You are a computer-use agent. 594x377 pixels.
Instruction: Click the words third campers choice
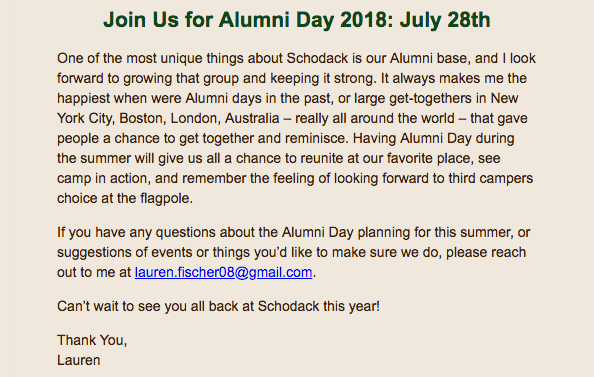point(491,178)
